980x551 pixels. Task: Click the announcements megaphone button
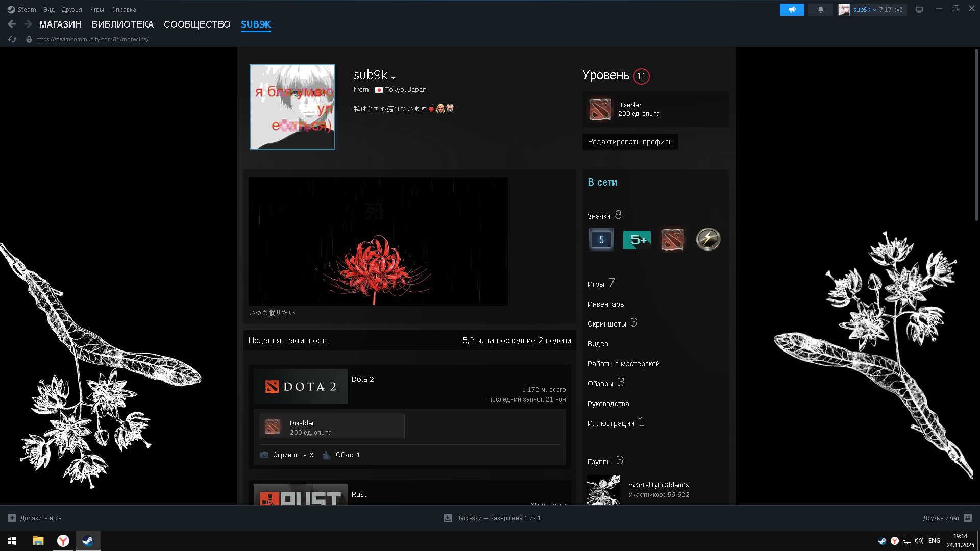coord(792,10)
